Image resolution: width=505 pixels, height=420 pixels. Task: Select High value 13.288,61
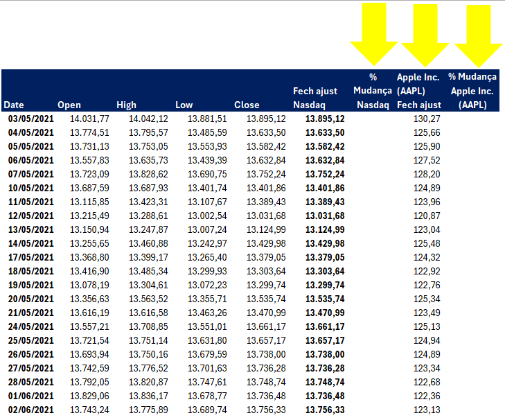coord(148,216)
